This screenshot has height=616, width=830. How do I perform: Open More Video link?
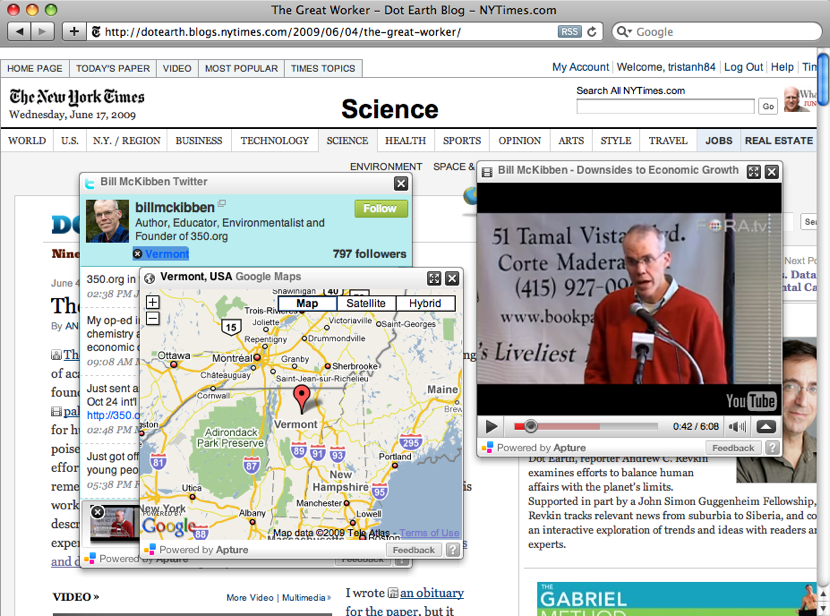(x=250, y=597)
